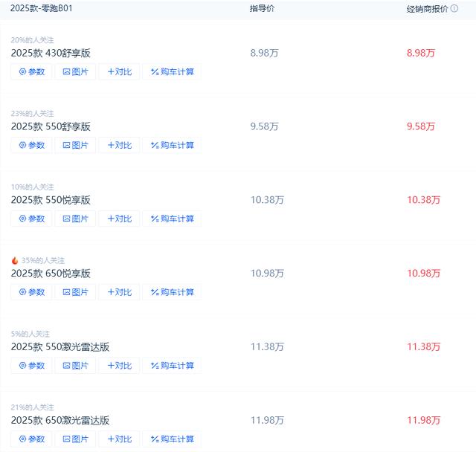
Task: Open the 2025款 430舒享版 model link
Action: (x=51, y=53)
